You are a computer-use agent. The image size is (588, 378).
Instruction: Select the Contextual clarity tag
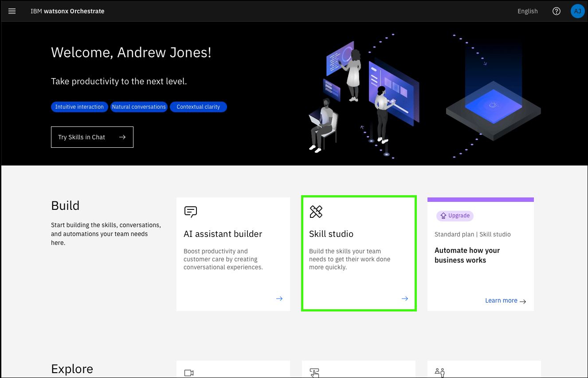198,107
